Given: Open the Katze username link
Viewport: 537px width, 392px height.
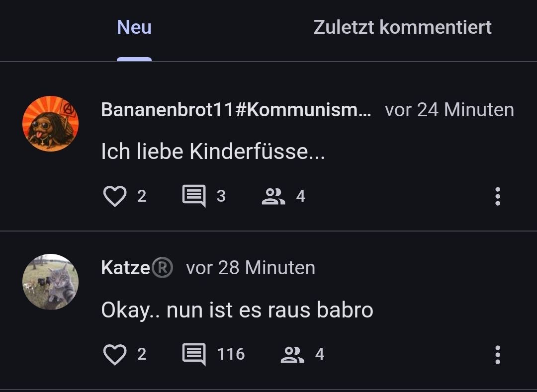Looking at the screenshot, I should pyautogui.click(x=125, y=268).
